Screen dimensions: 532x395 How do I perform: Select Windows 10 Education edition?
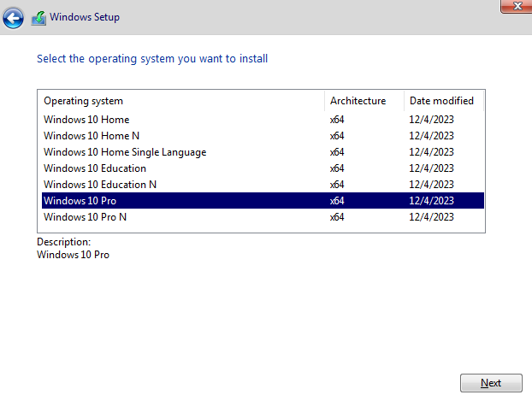(263, 168)
